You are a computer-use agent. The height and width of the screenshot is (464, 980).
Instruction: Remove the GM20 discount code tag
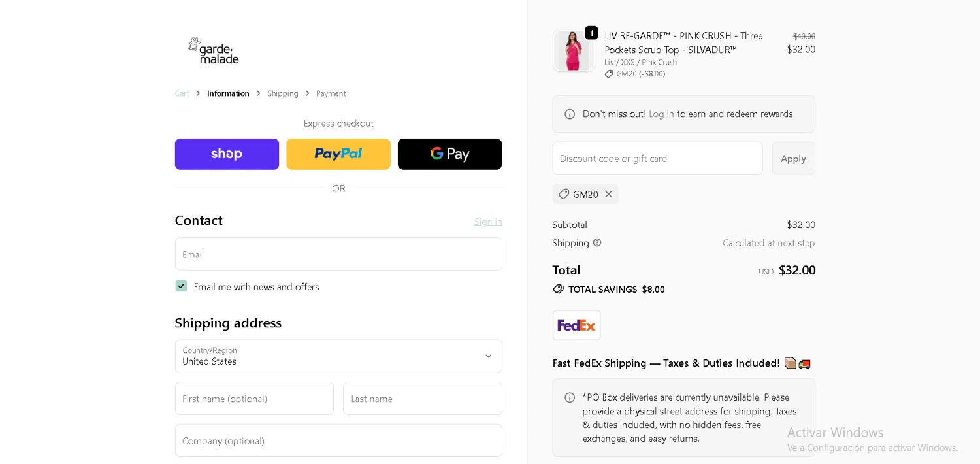[x=608, y=194]
